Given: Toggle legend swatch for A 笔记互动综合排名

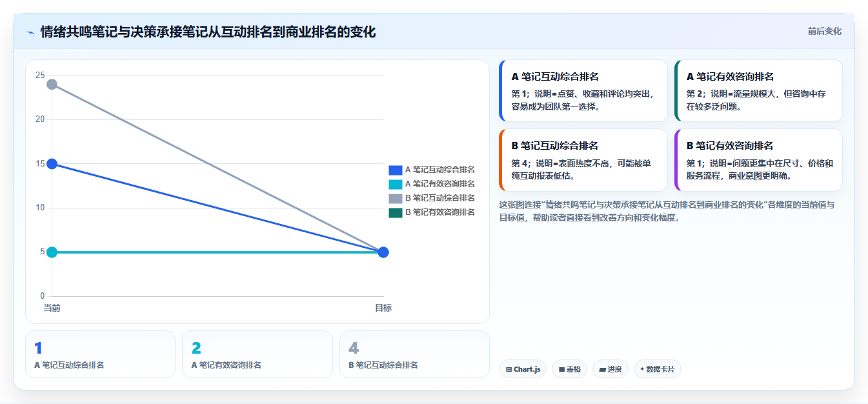Looking at the screenshot, I should (x=396, y=170).
